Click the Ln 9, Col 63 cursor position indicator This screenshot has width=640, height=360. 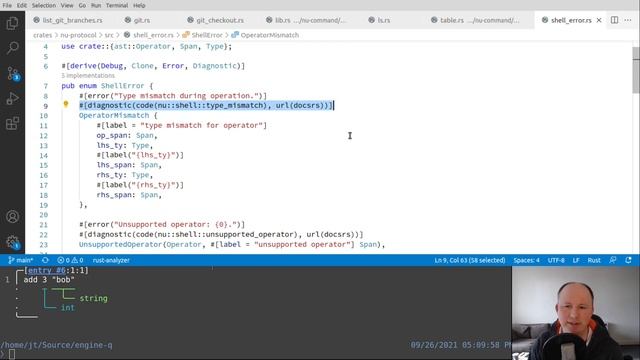point(470,260)
